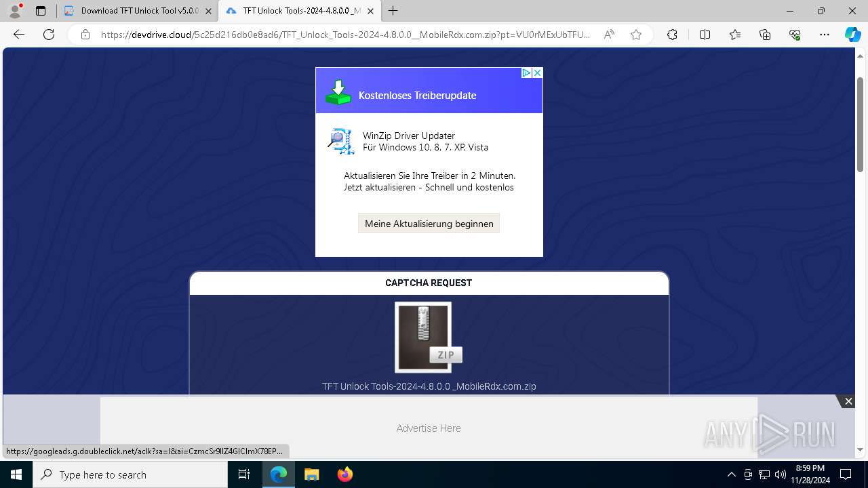This screenshot has width=868, height=488.
Task: Click the Für Windows 10, 8, 7 text
Action: [x=425, y=147]
